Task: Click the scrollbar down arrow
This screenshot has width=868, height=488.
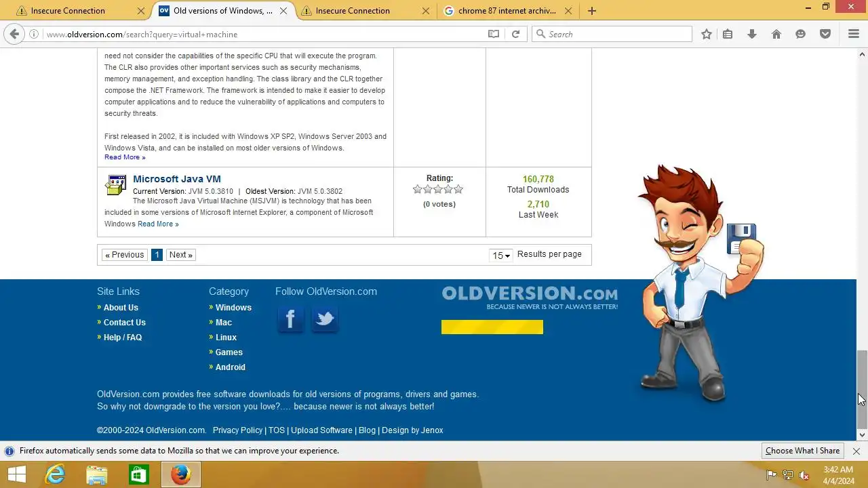Action: (862, 434)
